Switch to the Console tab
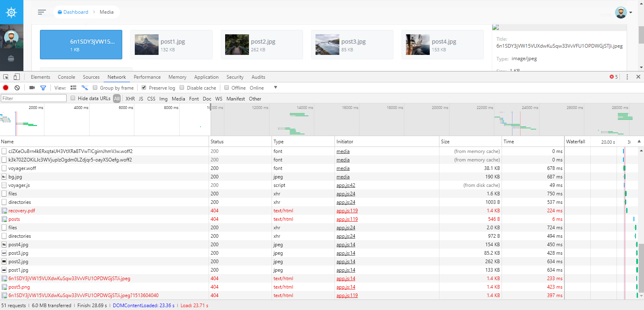The height and width of the screenshot is (310, 644). point(67,77)
